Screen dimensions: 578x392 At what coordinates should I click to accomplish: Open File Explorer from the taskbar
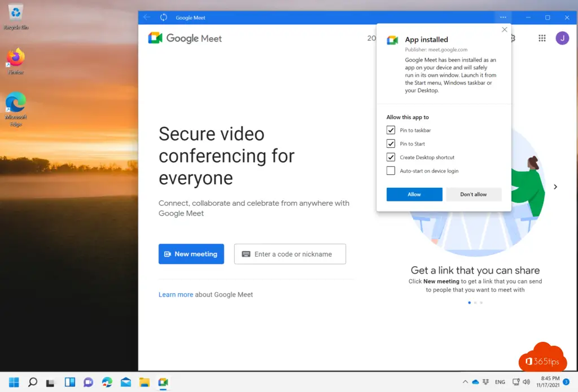(144, 382)
